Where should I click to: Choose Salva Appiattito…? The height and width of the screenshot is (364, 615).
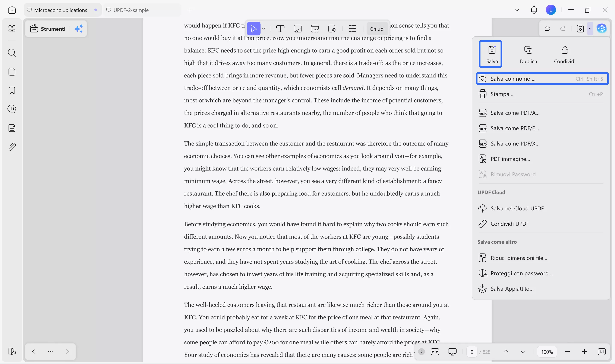[541, 288]
